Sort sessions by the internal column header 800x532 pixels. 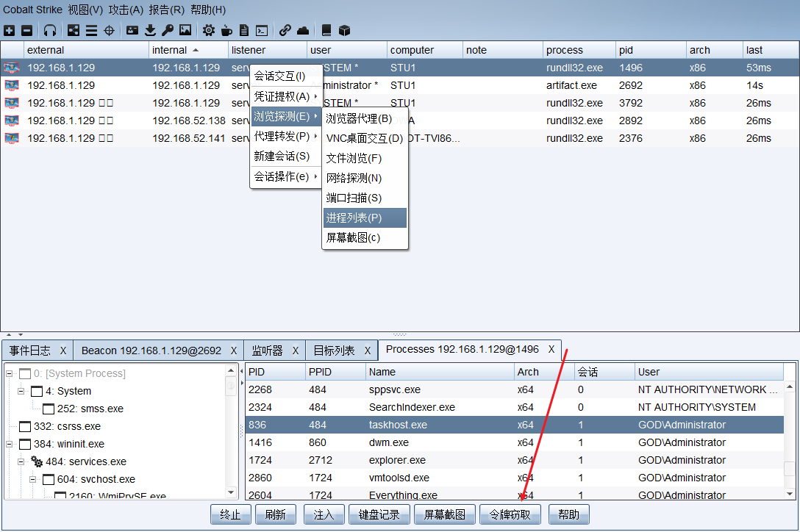coord(188,50)
